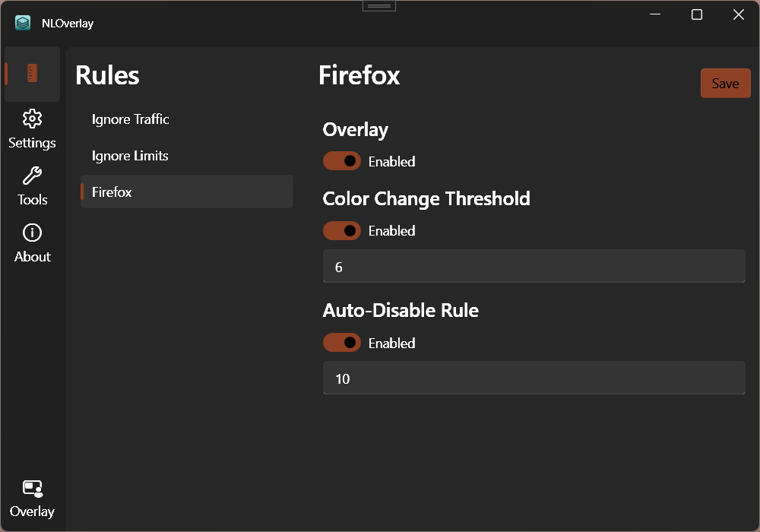760x532 pixels.
Task: Toggle the Auto-Disable Rule Enabled switch
Action: 342,343
